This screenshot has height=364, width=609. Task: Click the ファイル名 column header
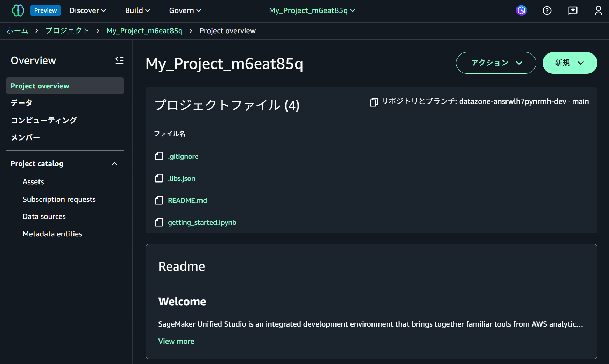pos(170,134)
